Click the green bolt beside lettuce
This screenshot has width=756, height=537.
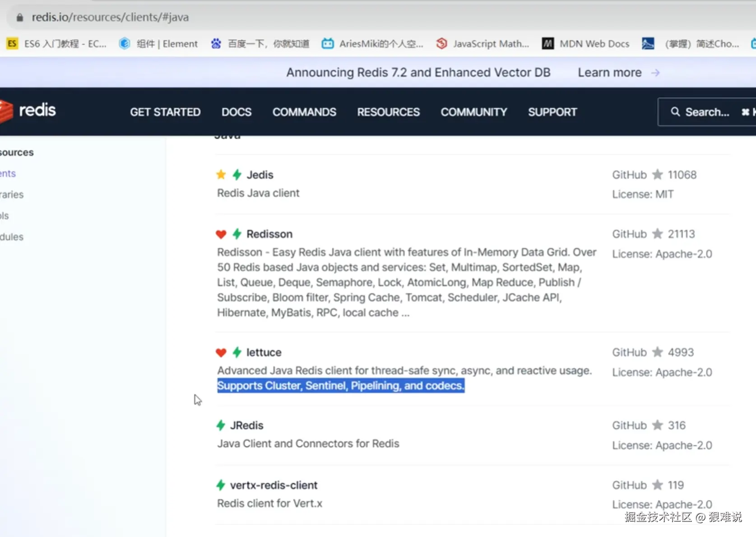(x=237, y=352)
